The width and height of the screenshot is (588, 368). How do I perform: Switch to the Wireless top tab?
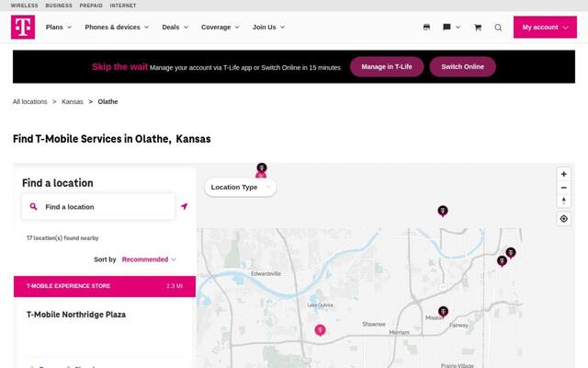[x=25, y=6]
